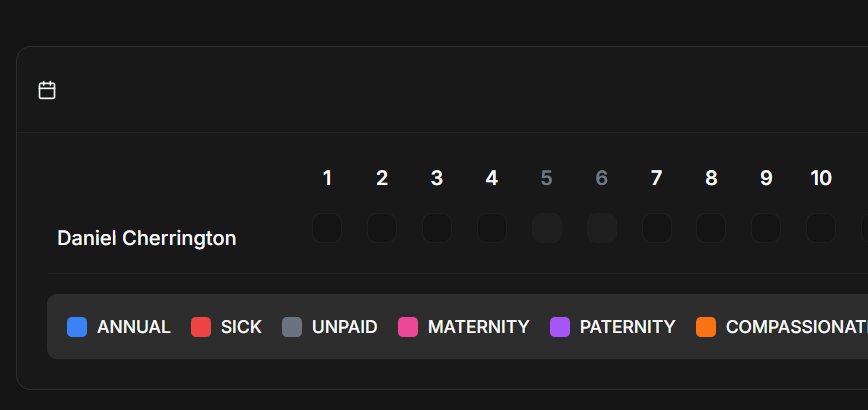This screenshot has height=410, width=868.
Task: Click the calendar icon in header
Action: (x=47, y=90)
